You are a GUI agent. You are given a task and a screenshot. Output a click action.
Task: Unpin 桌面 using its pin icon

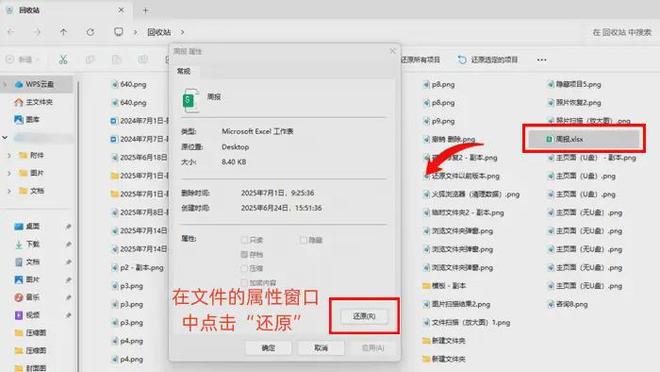[68, 226]
